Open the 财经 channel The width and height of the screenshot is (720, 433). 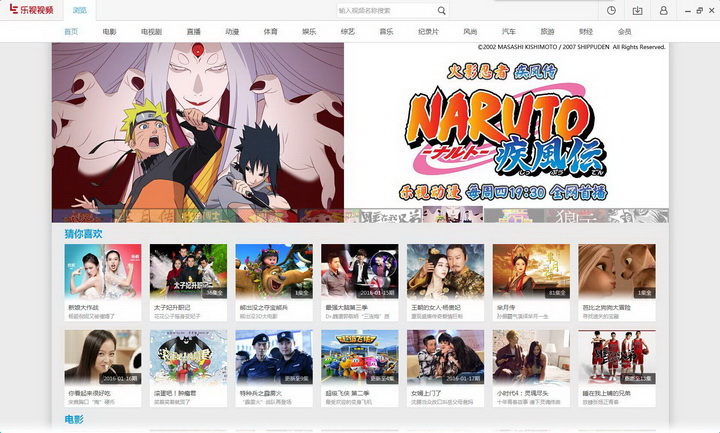point(586,32)
